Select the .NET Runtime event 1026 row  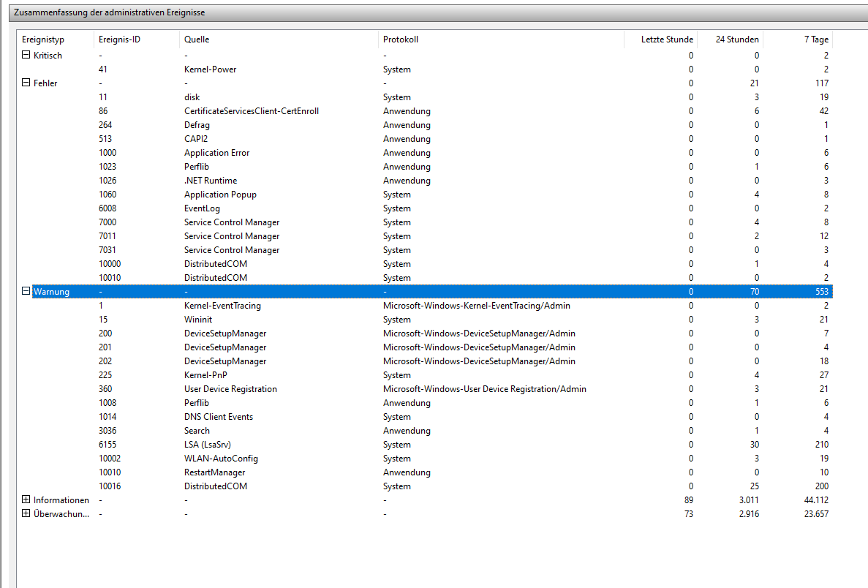425,181
